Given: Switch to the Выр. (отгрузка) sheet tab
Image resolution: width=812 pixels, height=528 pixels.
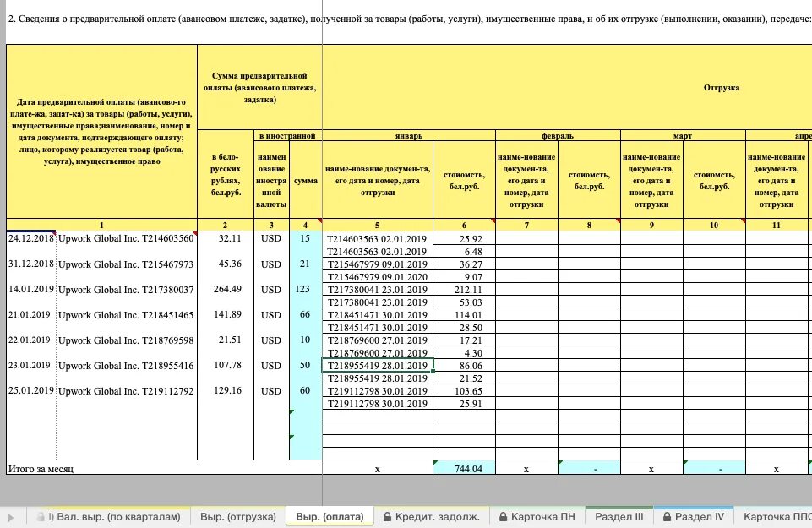Looking at the screenshot, I should coord(238,517).
